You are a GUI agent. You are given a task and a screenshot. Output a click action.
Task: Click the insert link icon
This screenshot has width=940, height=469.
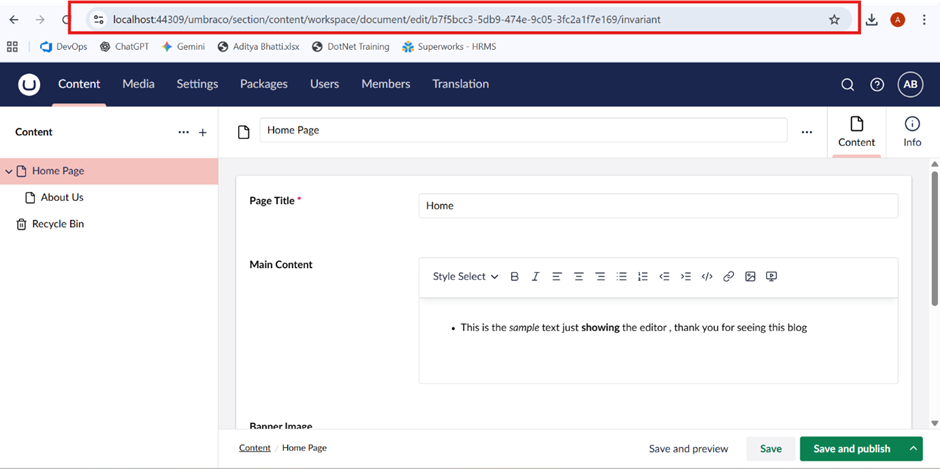(x=728, y=277)
